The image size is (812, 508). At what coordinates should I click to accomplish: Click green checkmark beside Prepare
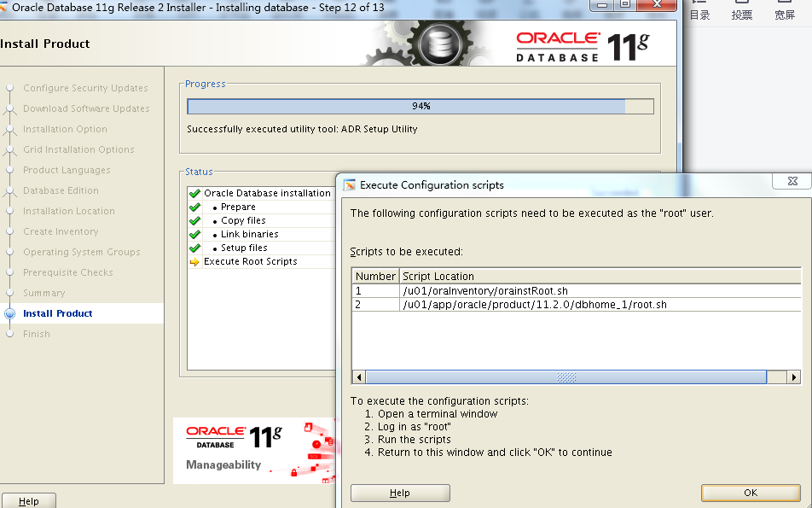coord(194,207)
